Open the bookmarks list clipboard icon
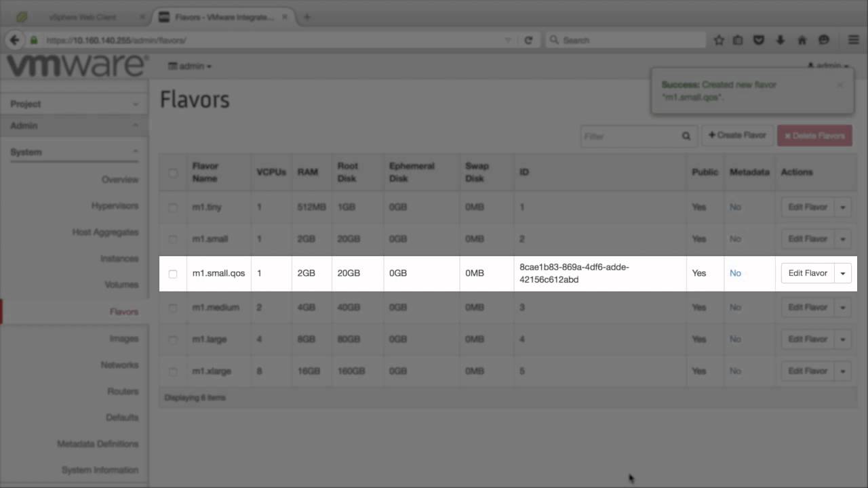This screenshot has height=488, width=868. [738, 40]
